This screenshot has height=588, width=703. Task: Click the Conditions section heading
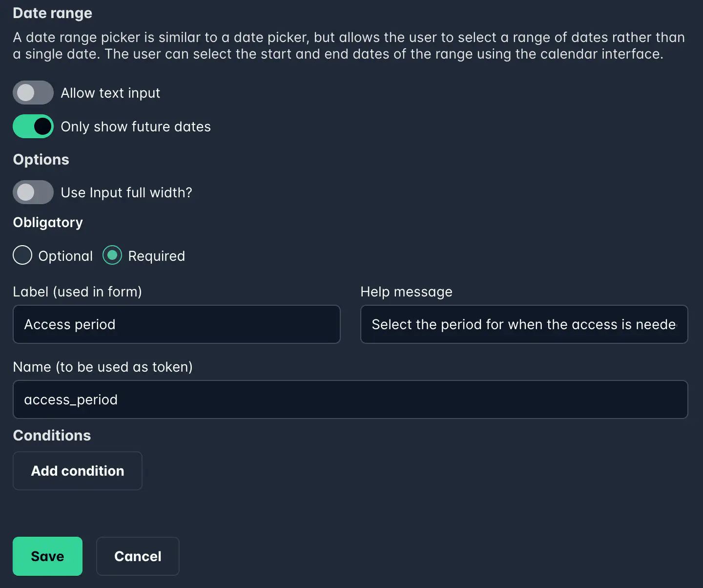pyautogui.click(x=51, y=435)
